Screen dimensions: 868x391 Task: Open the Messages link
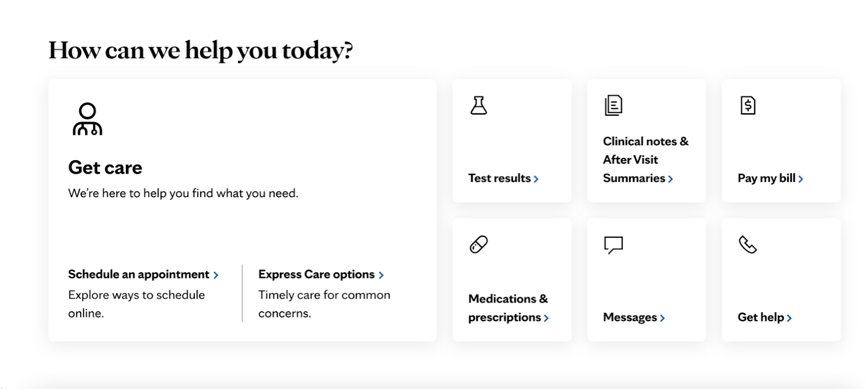630,317
